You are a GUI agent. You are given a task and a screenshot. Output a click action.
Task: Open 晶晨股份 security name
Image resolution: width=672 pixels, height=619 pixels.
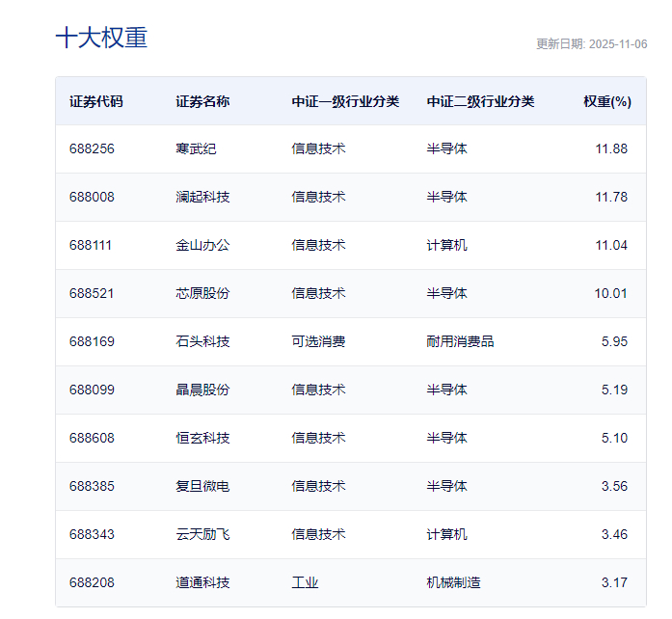tap(202, 390)
